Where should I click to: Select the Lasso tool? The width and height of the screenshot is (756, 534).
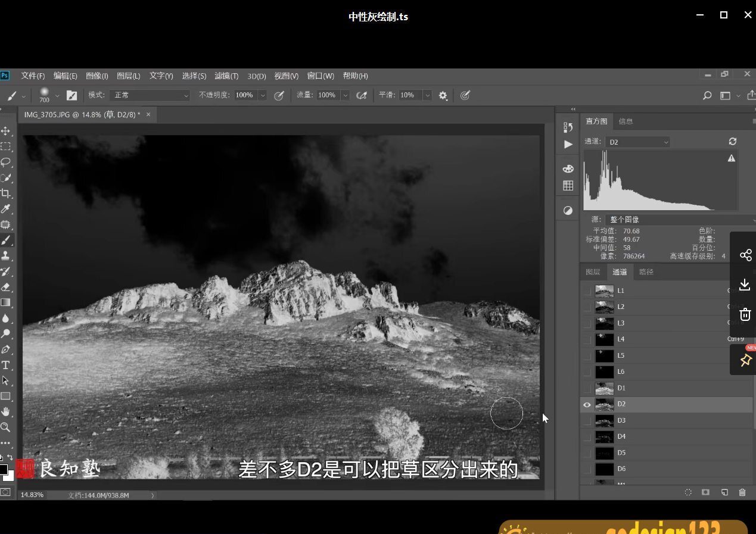(7, 162)
